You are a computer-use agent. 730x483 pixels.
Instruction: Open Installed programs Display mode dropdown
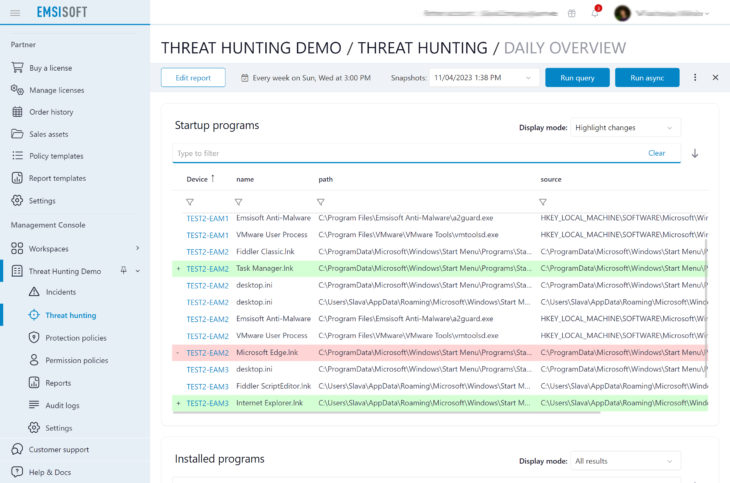pyautogui.click(x=625, y=461)
